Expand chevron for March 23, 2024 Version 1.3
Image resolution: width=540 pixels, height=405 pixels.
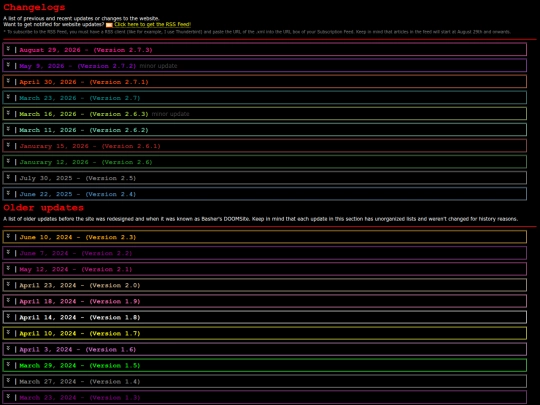8,396
